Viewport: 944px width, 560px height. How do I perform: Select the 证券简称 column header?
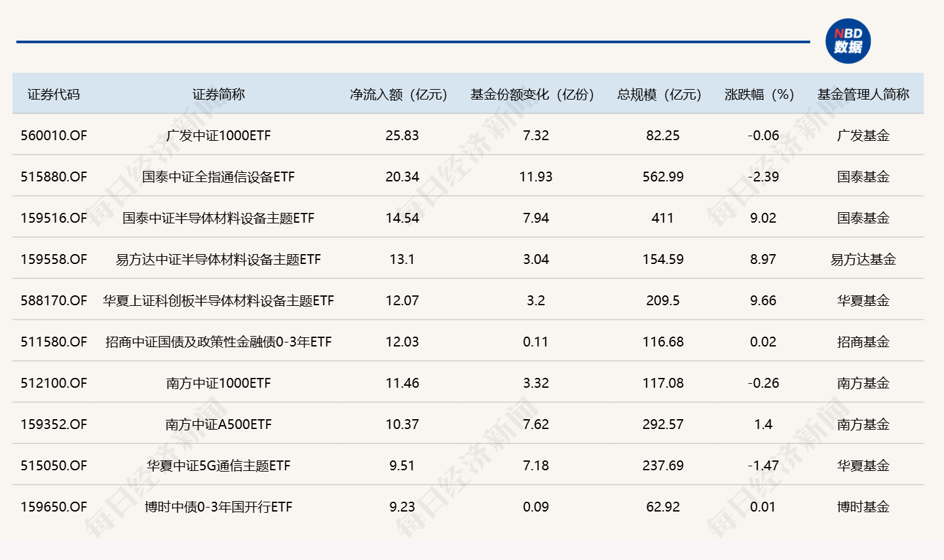pyautogui.click(x=219, y=94)
